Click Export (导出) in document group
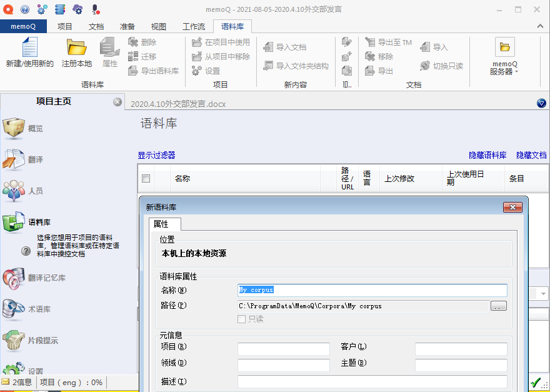550x392 pixels. (x=379, y=71)
